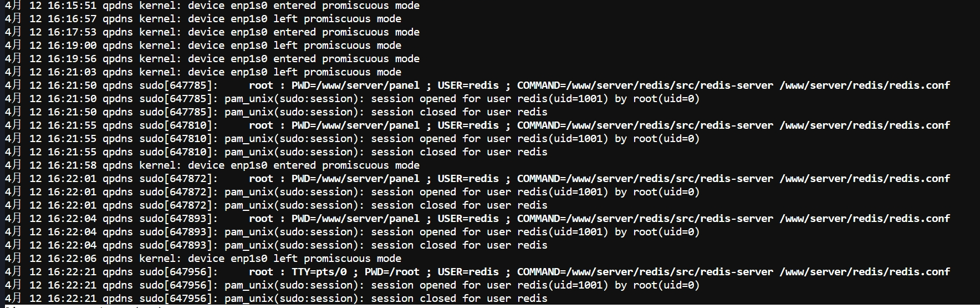
Task: Click root(uid=0) in the sudo[647872] line
Action: (x=666, y=192)
